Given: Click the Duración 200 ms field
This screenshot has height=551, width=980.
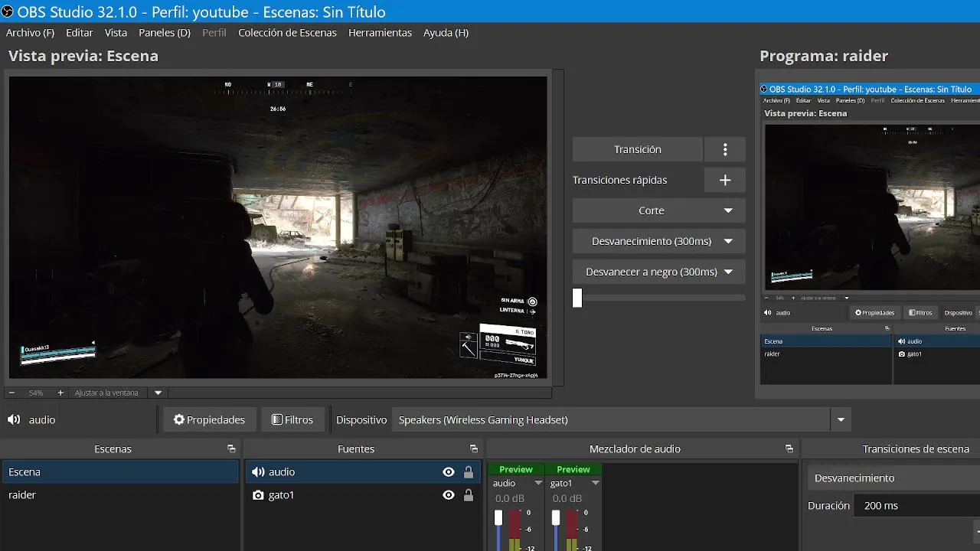Looking at the screenshot, I should tap(916, 506).
